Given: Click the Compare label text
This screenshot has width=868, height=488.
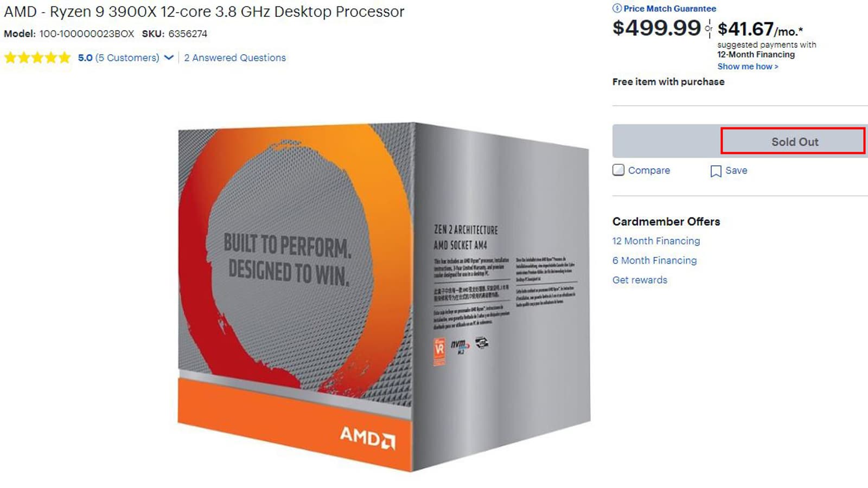Looking at the screenshot, I should click(x=649, y=170).
